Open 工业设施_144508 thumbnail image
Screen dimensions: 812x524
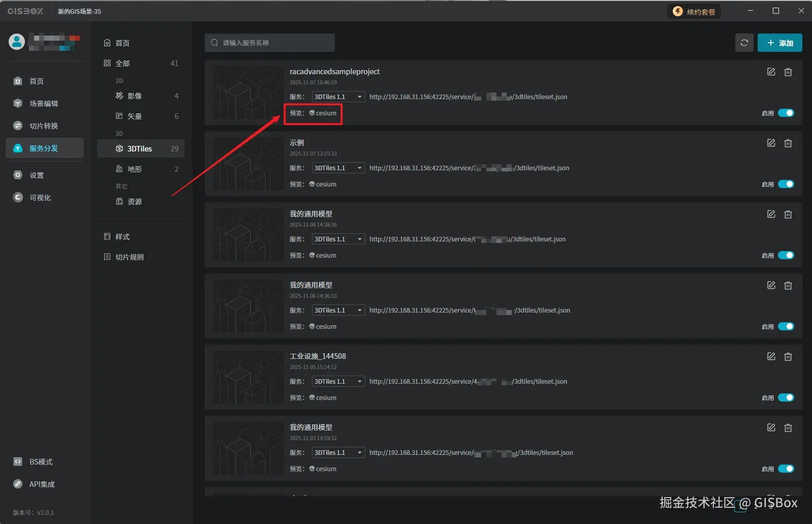coord(248,377)
